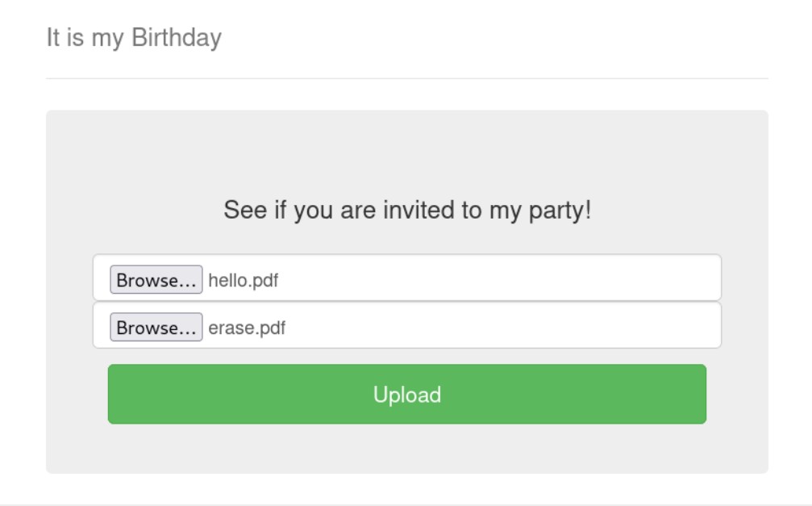Click the word "Birthday" in the header

coord(176,38)
